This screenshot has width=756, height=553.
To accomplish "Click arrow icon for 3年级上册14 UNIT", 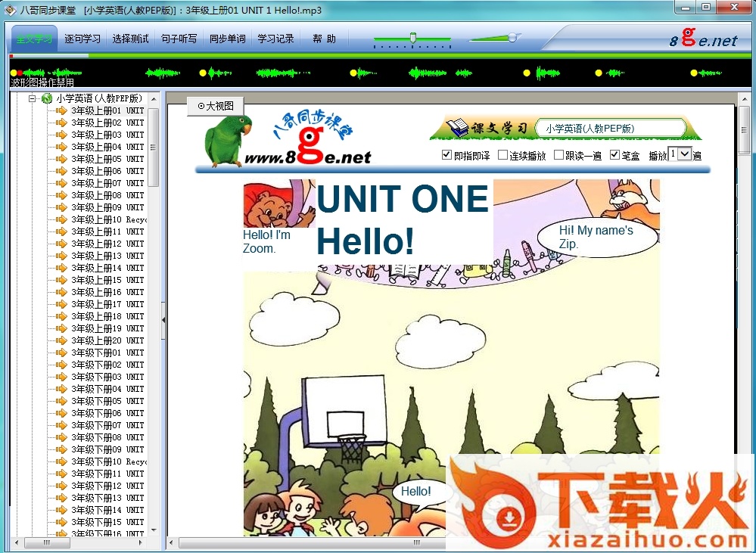I will point(61,268).
